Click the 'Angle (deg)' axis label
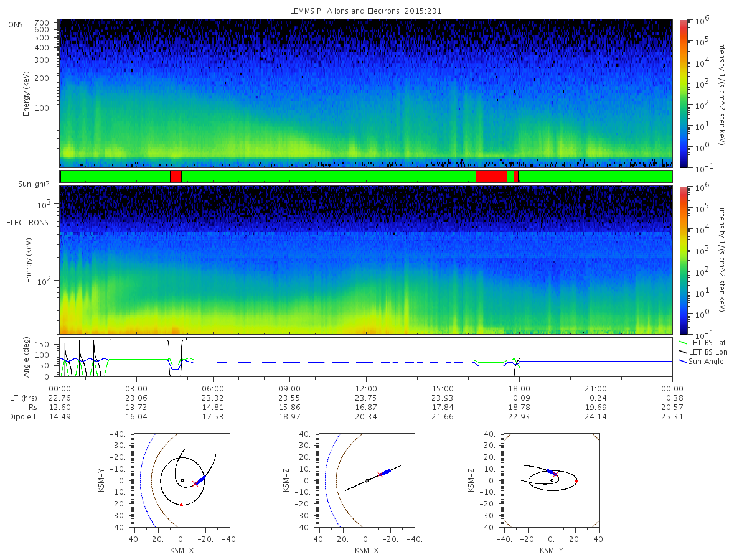The image size is (747, 560). click(26, 358)
